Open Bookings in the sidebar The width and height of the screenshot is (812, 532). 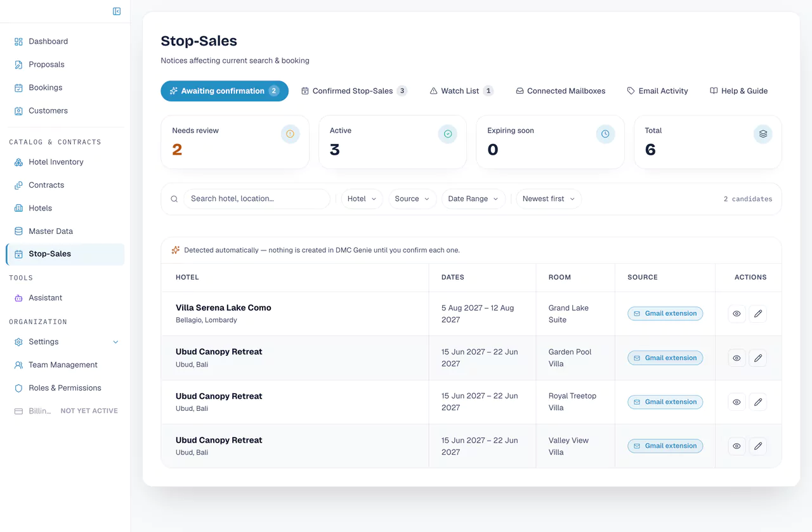tap(65, 88)
